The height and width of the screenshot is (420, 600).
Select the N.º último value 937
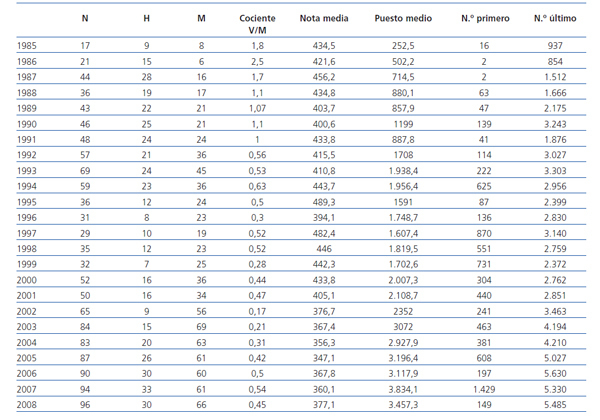click(x=556, y=46)
